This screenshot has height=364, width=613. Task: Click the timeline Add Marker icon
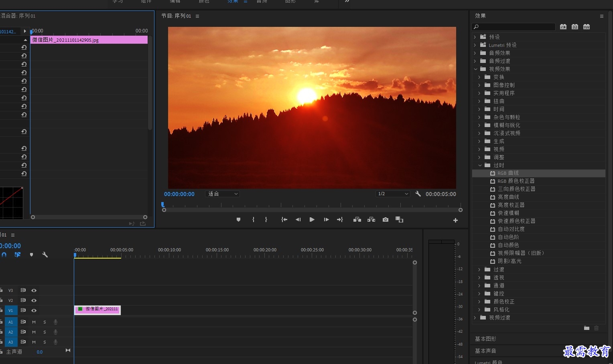31,255
